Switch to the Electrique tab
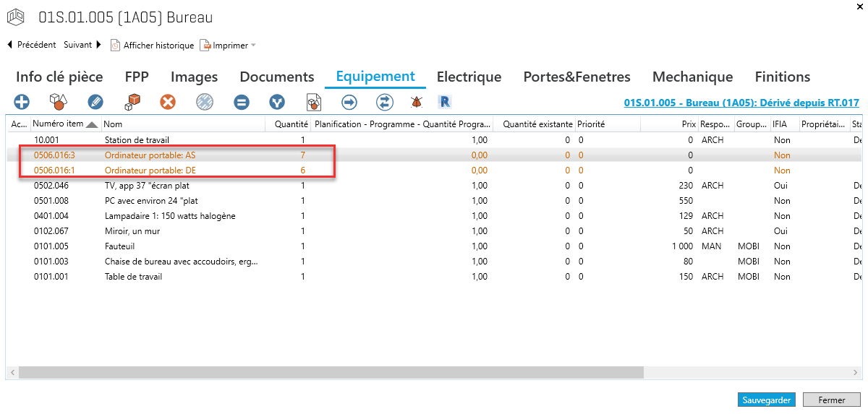This screenshot has height=414, width=868. coord(469,77)
